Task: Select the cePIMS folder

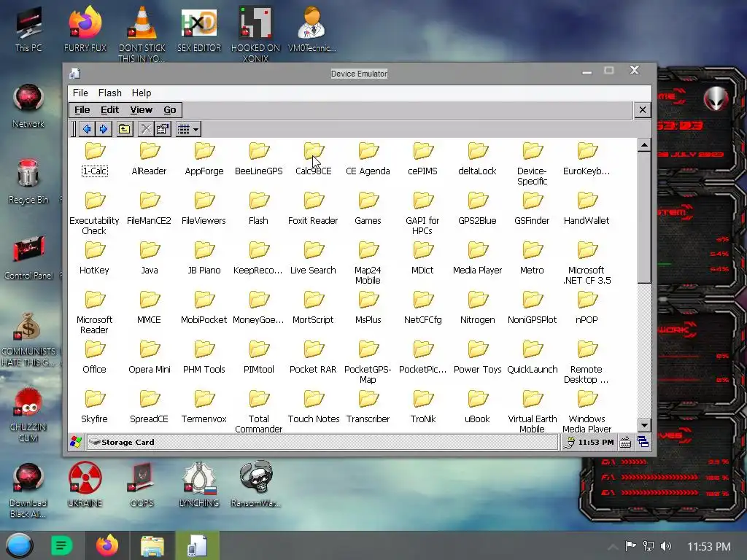Action: pos(422,160)
